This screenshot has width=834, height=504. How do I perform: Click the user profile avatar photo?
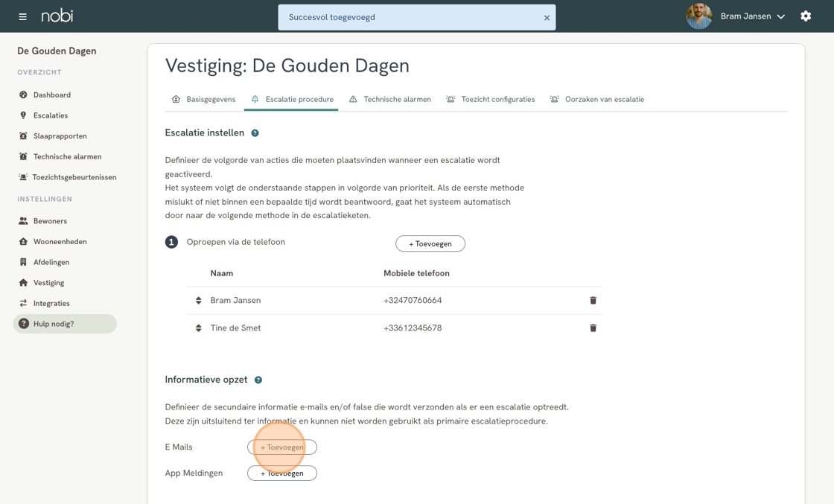point(698,16)
